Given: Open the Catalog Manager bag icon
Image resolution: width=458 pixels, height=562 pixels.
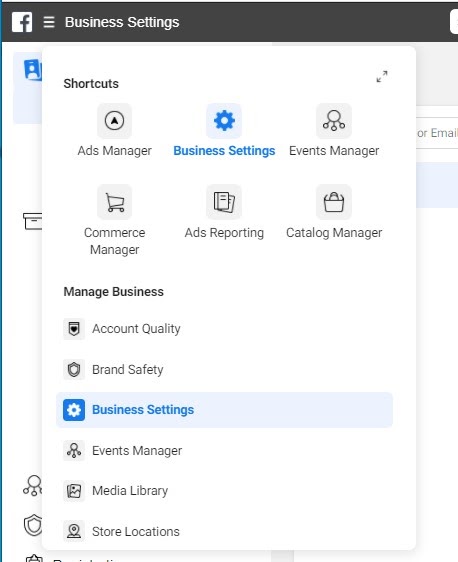Looking at the screenshot, I should (334, 202).
